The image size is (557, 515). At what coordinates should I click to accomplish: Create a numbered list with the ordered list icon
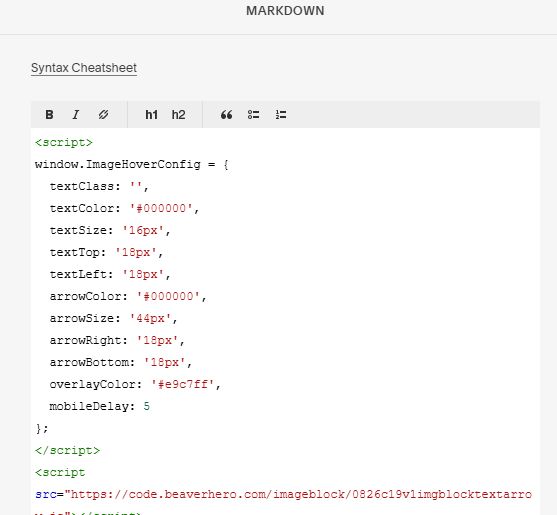pyautogui.click(x=281, y=115)
